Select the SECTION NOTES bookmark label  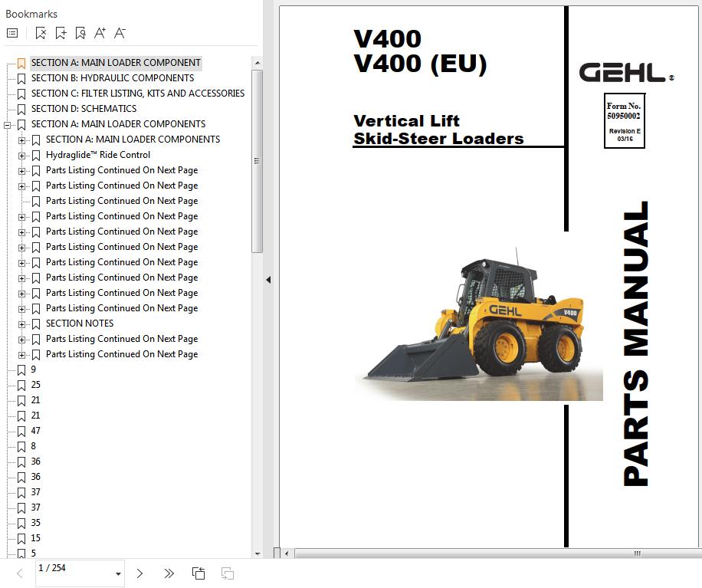tap(80, 324)
